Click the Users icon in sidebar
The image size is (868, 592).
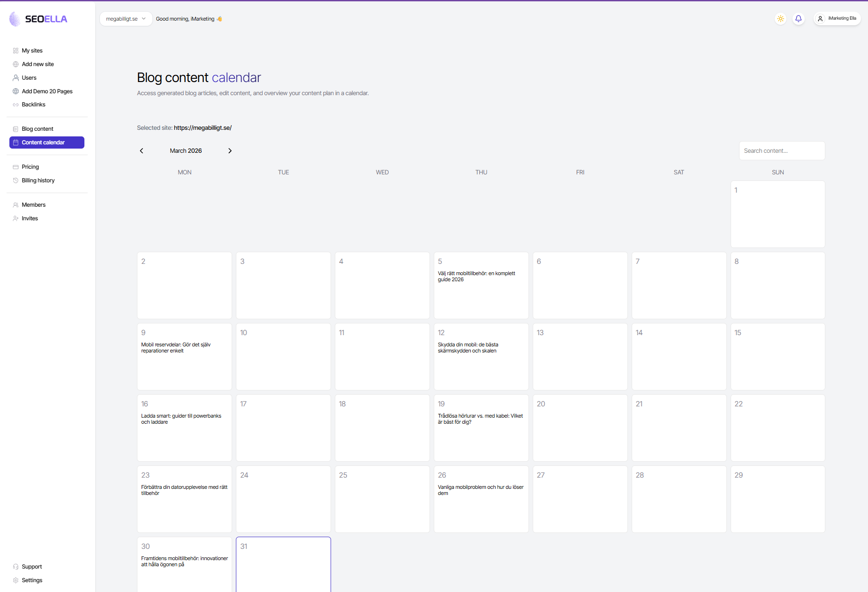[x=16, y=77]
